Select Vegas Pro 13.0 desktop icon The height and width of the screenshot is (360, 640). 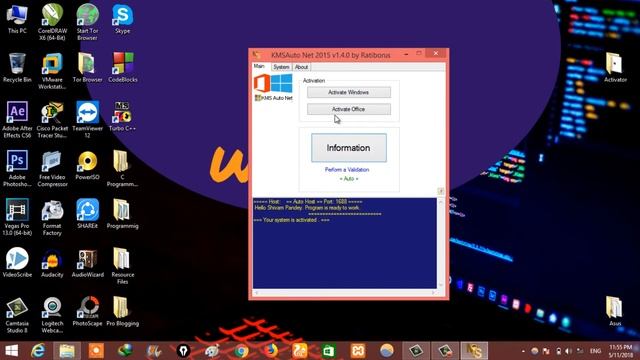17,217
